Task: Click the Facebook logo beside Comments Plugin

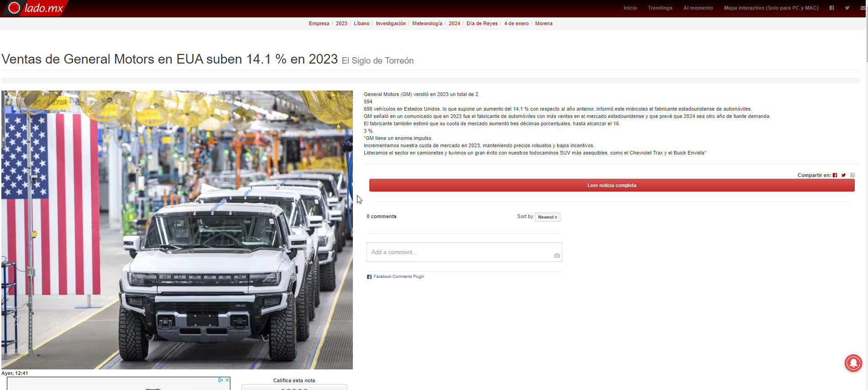Action: click(369, 277)
